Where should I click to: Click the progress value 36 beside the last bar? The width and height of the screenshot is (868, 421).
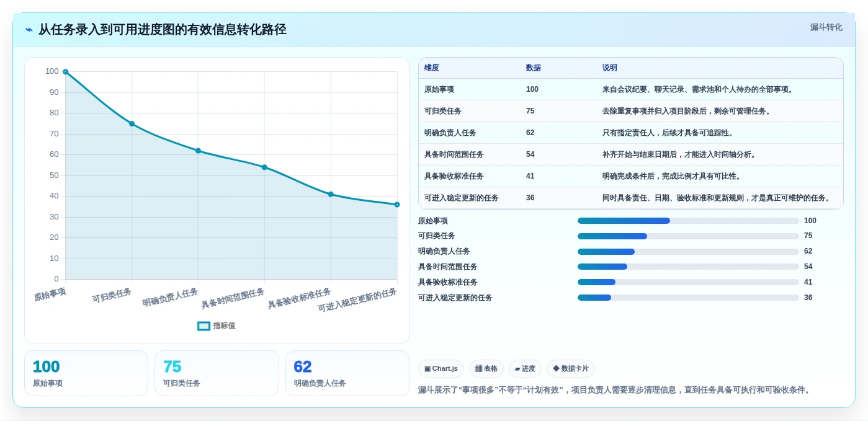click(808, 298)
